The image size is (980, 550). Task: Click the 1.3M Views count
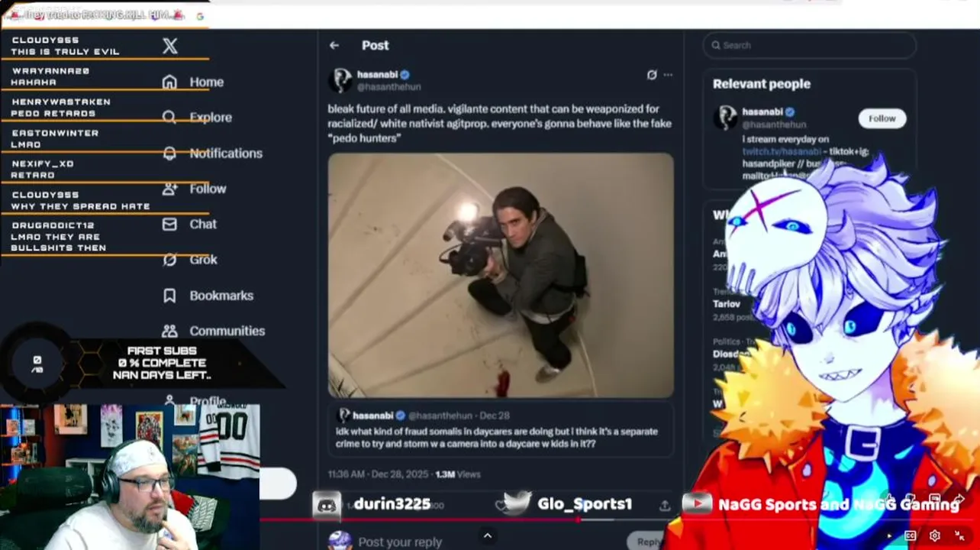[458, 474]
